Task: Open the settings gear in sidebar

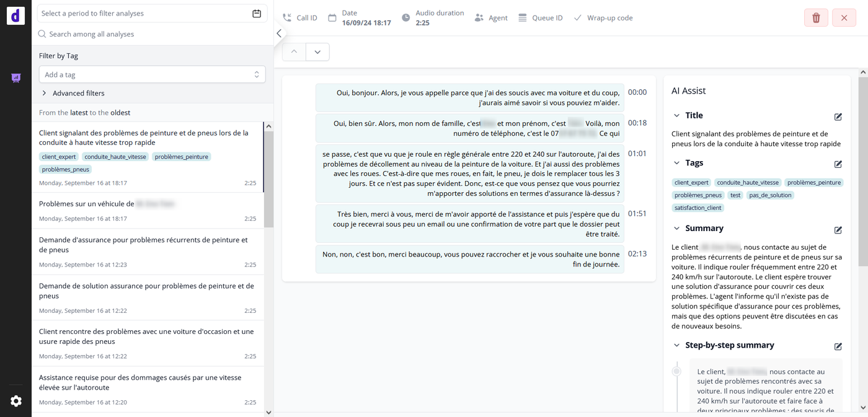Action: [16, 401]
